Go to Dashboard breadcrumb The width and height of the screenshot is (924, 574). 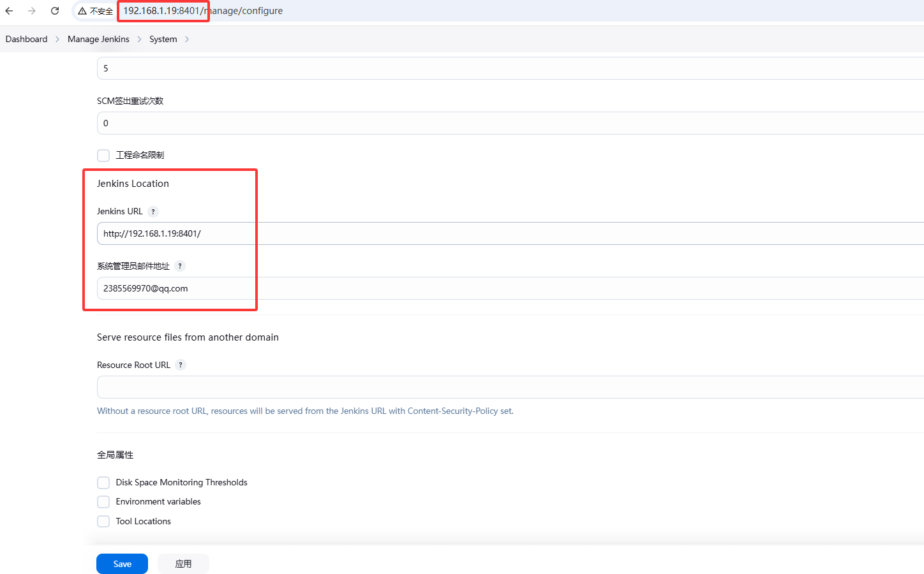[26, 40]
